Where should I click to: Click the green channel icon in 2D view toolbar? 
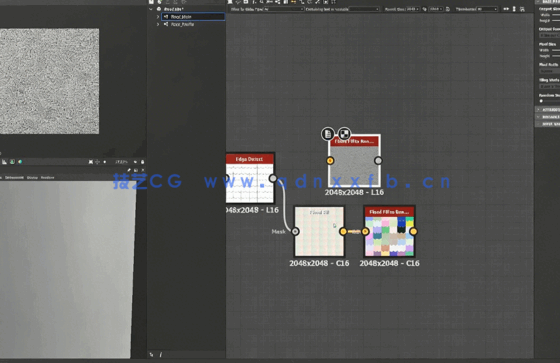(x=12, y=162)
